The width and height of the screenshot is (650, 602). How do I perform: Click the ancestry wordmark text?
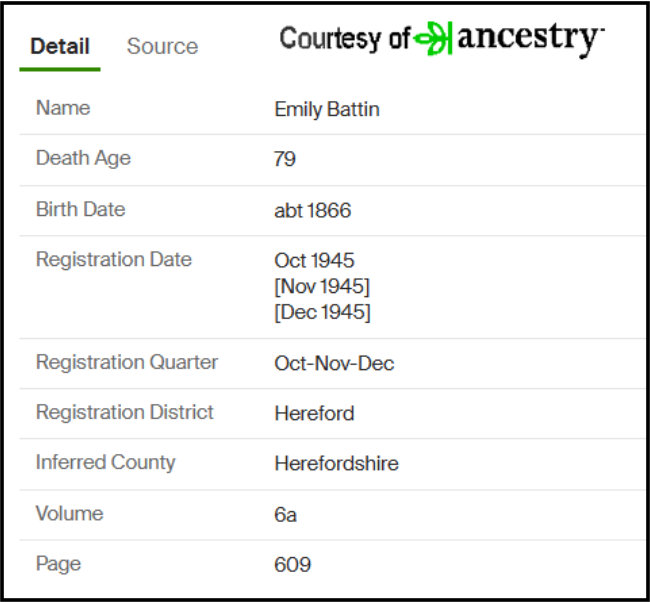tap(529, 39)
